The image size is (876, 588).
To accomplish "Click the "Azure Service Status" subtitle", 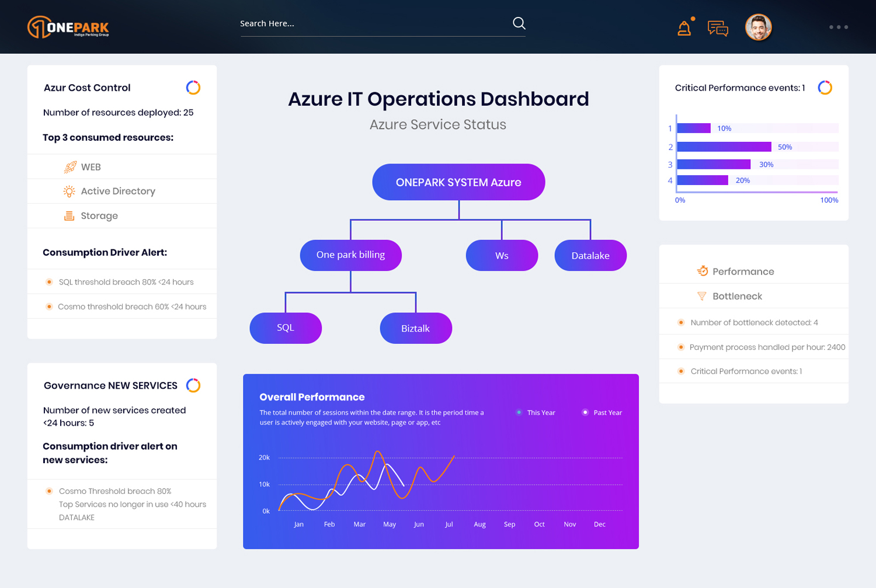I will click(438, 124).
